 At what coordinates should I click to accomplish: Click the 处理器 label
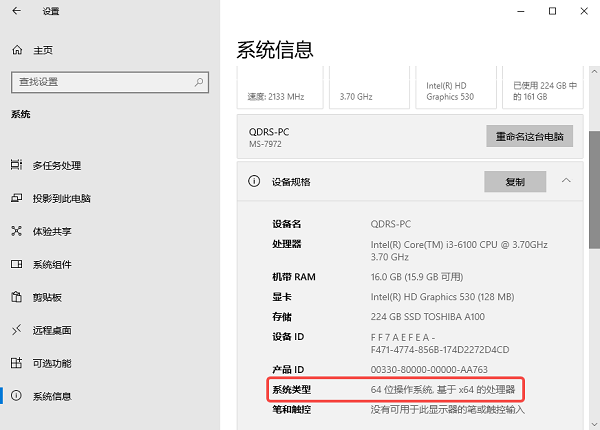click(287, 244)
